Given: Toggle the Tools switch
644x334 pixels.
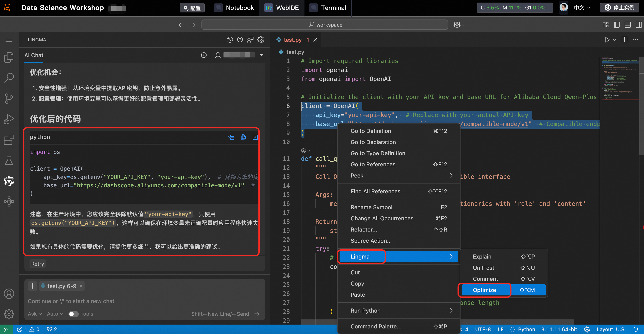Looking at the screenshot, I should 73,314.
